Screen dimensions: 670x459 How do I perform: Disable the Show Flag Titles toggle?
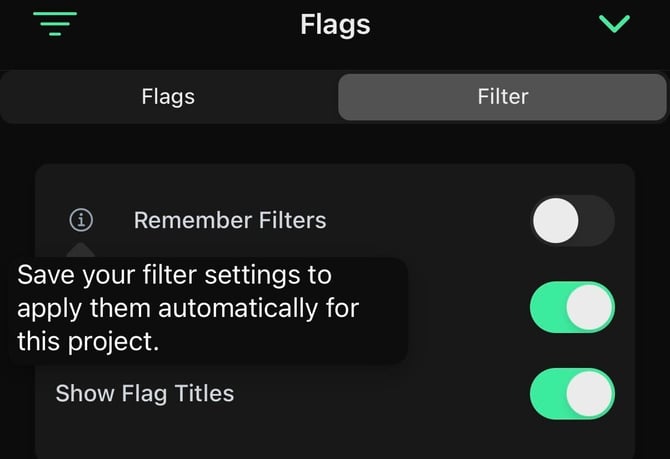(572, 394)
